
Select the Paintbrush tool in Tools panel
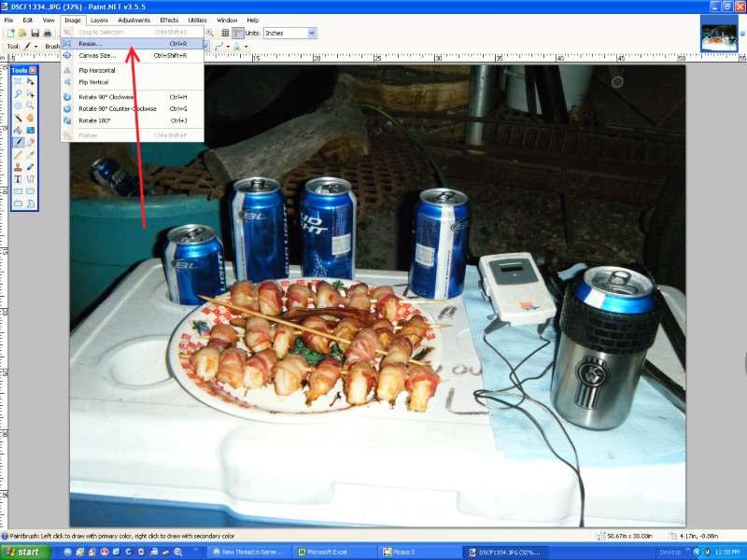19,142
